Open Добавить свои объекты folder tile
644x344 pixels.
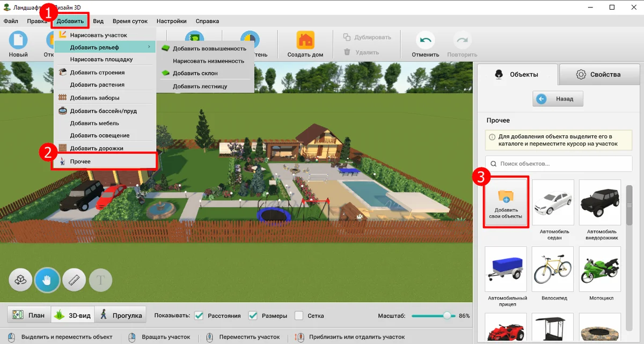(x=506, y=202)
